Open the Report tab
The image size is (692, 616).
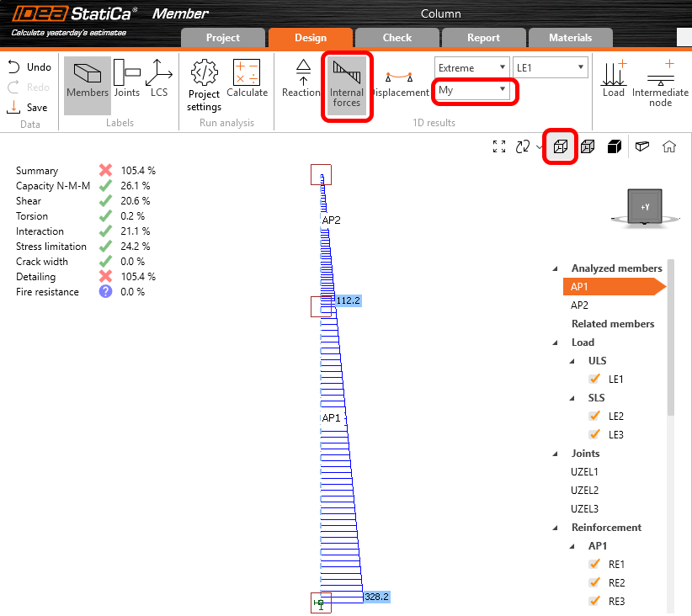(x=483, y=38)
